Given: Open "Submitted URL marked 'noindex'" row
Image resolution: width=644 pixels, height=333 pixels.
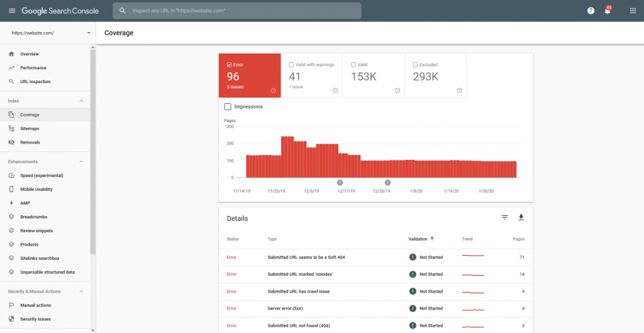Looking at the screenshot, I should (376, 274).
